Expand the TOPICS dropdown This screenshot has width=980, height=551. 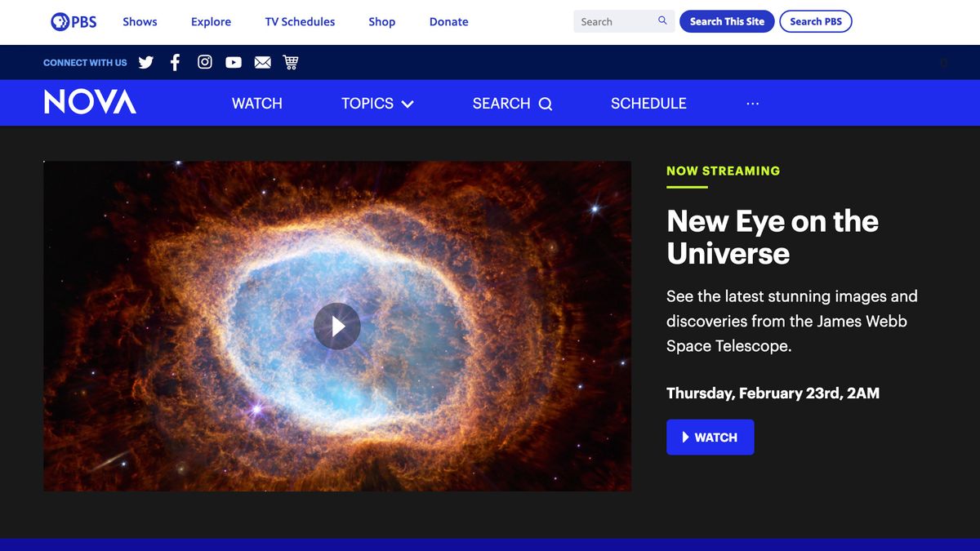point(377,103)
